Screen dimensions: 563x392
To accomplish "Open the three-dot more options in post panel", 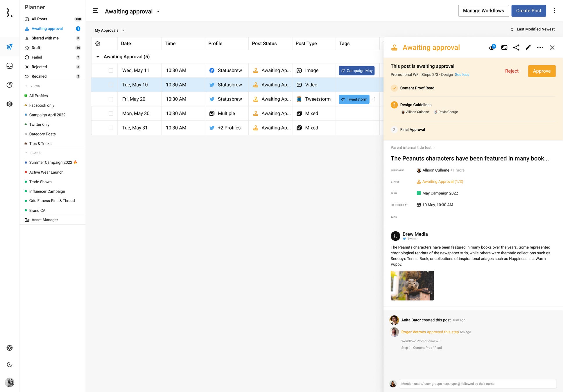I will (540, 48).
